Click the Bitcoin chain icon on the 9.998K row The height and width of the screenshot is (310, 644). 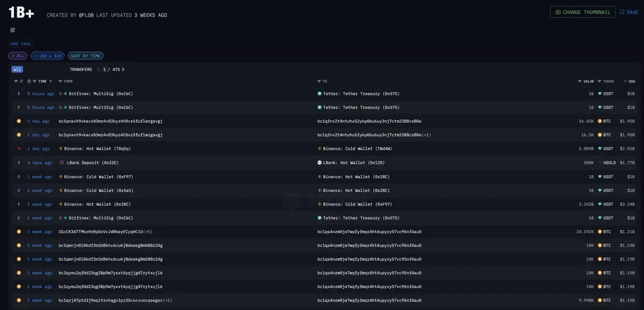pos(19,300)
